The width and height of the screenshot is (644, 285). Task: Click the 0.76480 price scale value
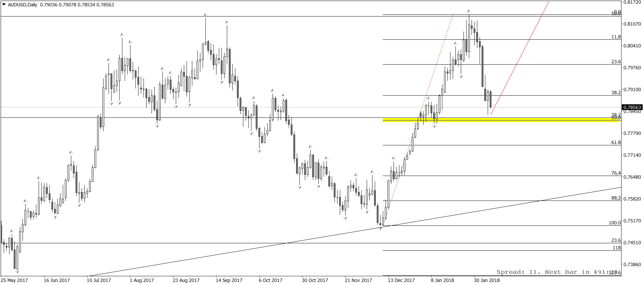632,177
